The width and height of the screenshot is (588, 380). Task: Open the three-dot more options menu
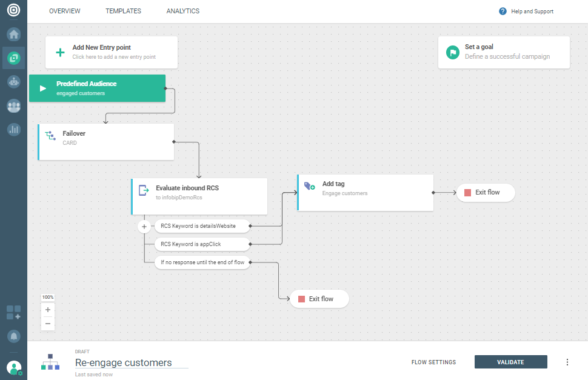(x=567, y=362)
